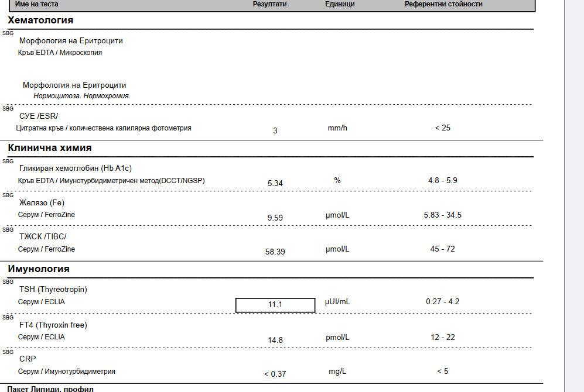Click the 'Клинична химия' section heading

click(50, 148)
